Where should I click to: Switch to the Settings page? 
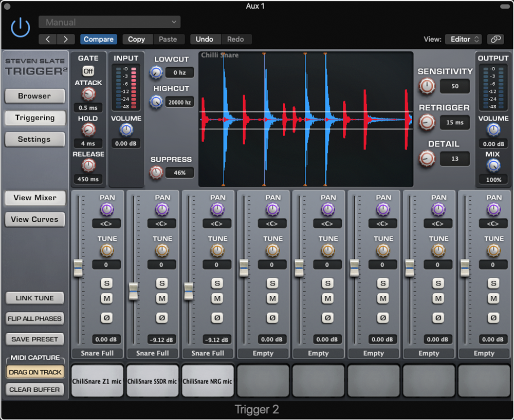(34, 139)
